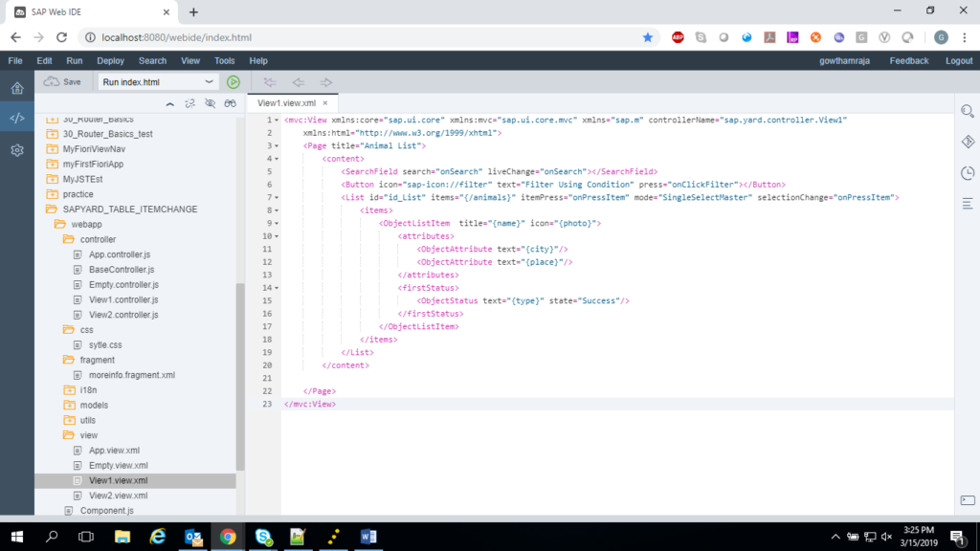Fold the ObjectListItem tag on line 9

pyautogui.click(x=277, y=223)
